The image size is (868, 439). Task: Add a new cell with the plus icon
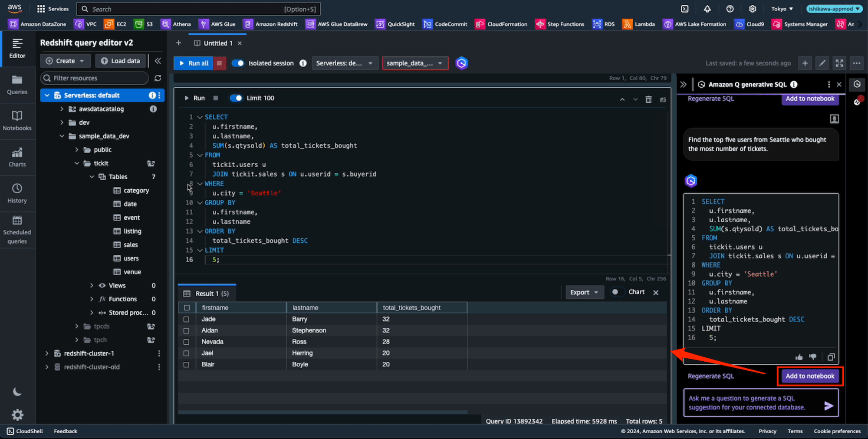(x=805, y=63)
